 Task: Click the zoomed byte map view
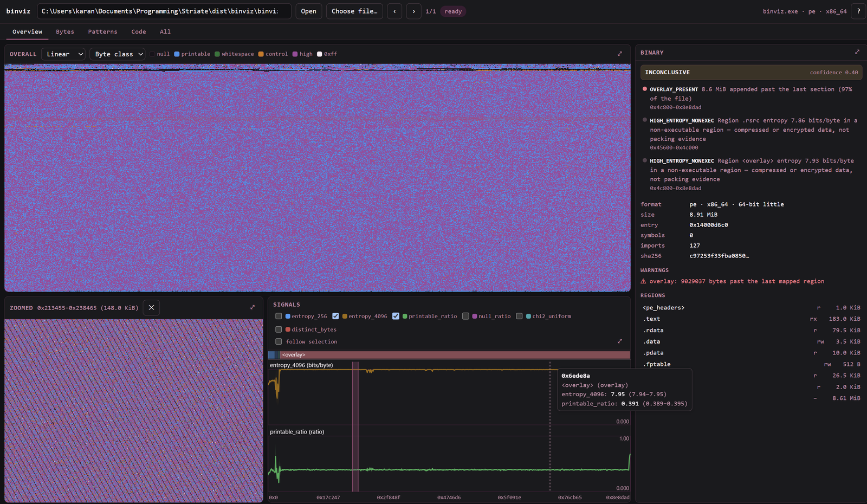coord(134,410)
